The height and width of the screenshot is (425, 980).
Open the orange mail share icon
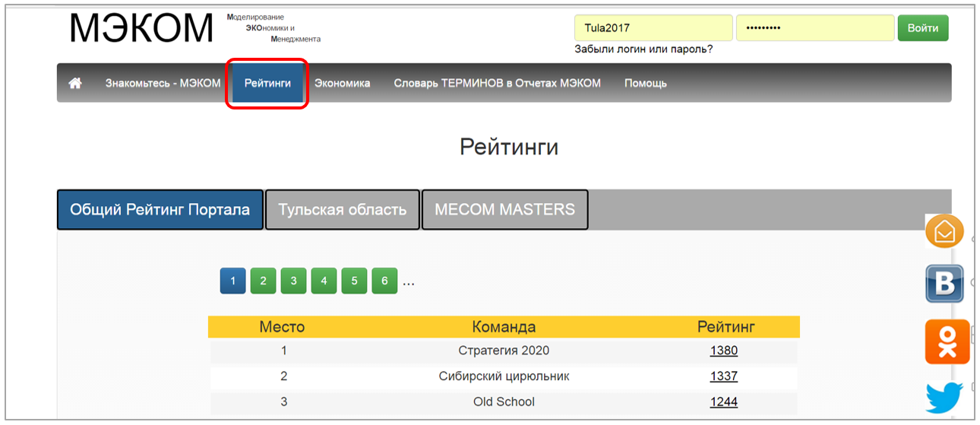944,231
